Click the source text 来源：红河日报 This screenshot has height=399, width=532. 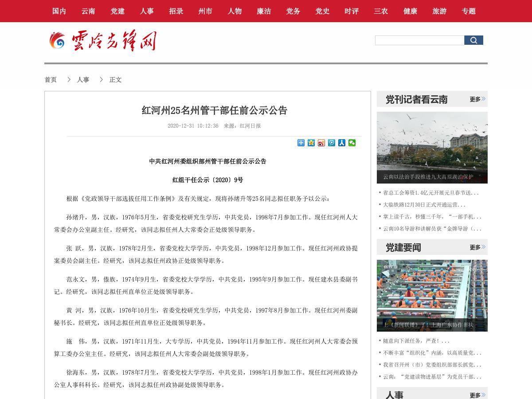(242, 126)
